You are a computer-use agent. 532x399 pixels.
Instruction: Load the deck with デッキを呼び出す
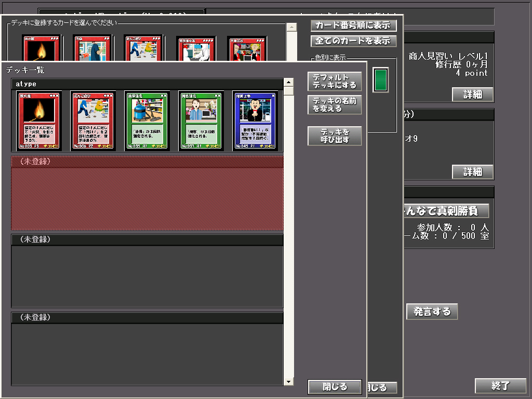335,136
